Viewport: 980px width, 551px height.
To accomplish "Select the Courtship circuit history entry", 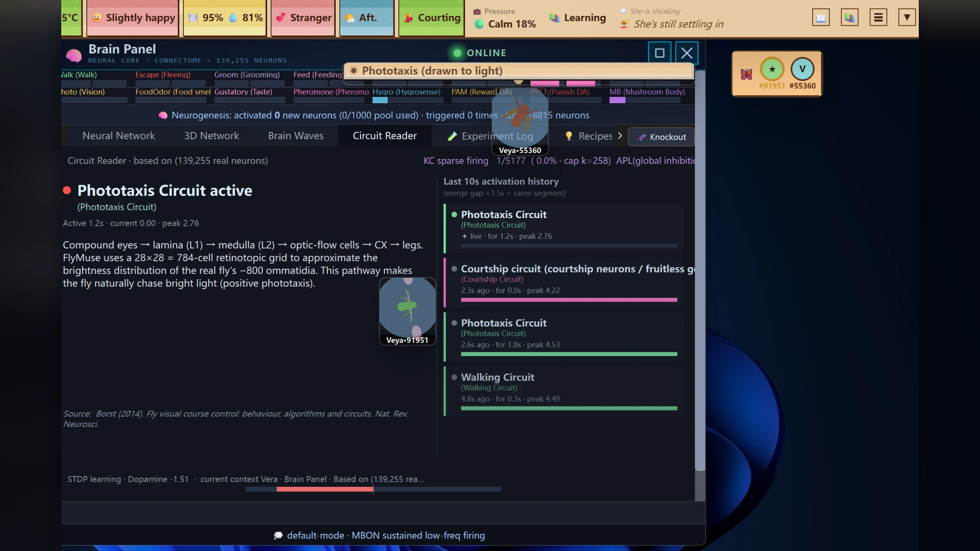I will pyautogui.click(x=563, y=282).
